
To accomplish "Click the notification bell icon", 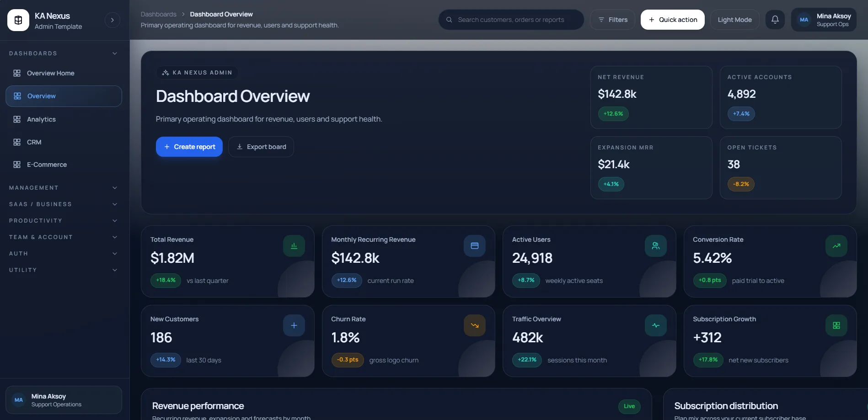I will click(x=775, y=20).
